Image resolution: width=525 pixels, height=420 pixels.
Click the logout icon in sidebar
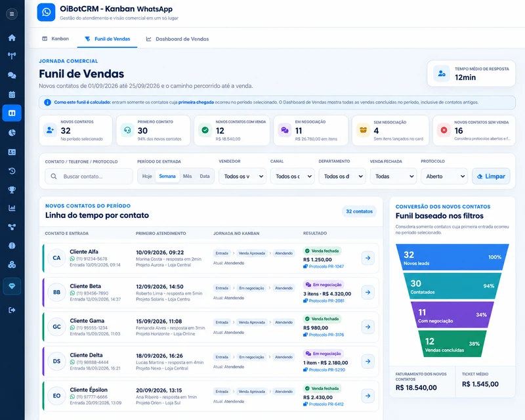[12, 310]
